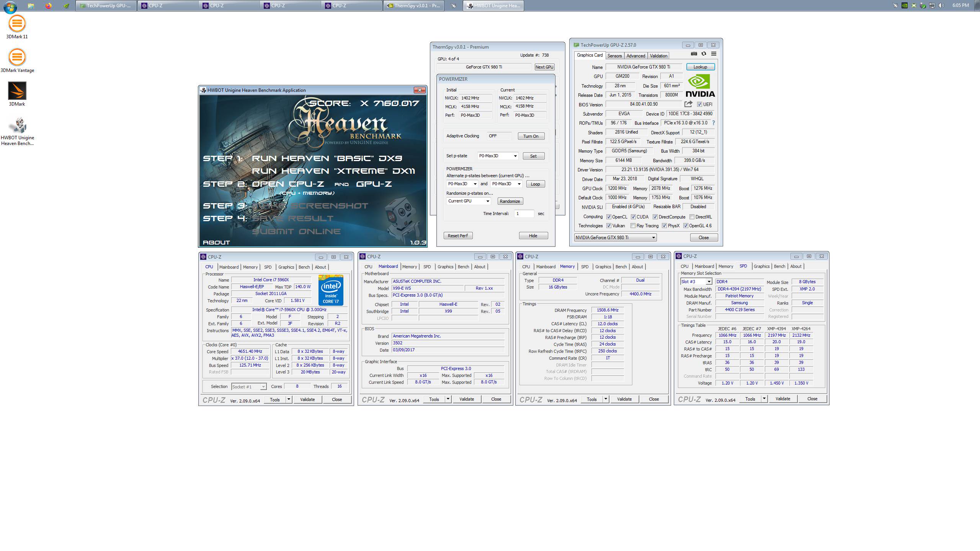Toggle the Ray Tracing checkbox
The image size is (980, 551).
633,226
